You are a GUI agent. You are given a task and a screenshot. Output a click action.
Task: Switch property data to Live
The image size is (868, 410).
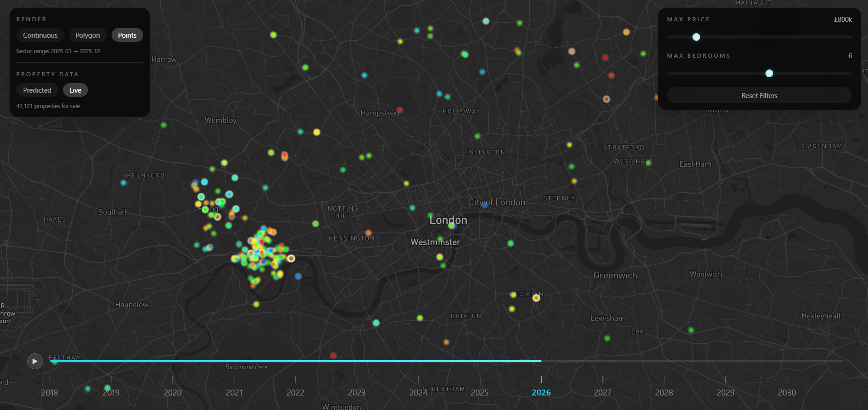click(75, 90)
